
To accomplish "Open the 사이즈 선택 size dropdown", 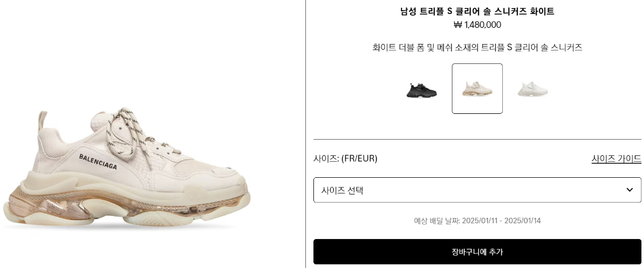I will coord(477,190).
